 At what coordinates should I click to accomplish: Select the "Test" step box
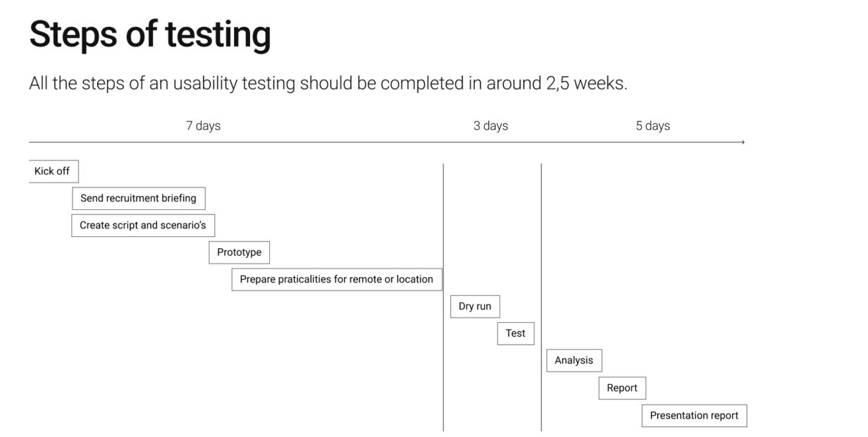[515, 333]
